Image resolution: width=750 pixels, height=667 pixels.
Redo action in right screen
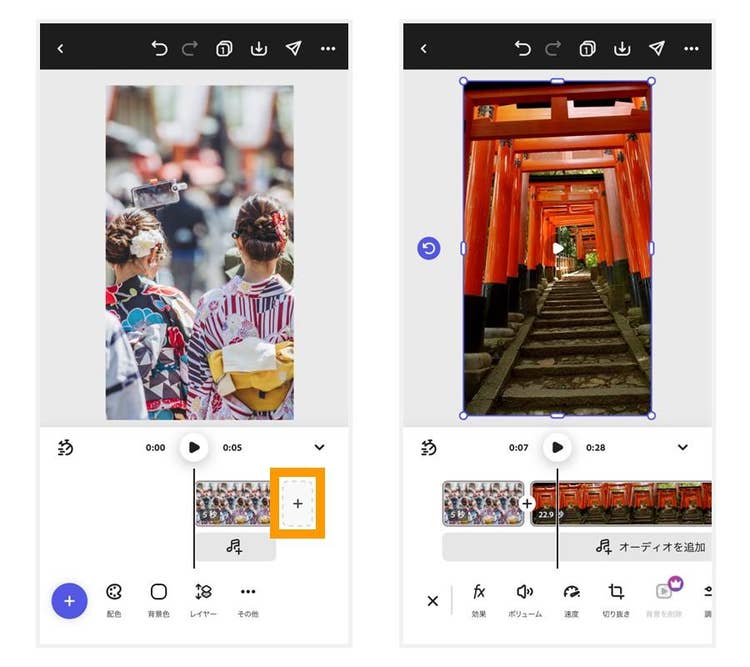553,48
